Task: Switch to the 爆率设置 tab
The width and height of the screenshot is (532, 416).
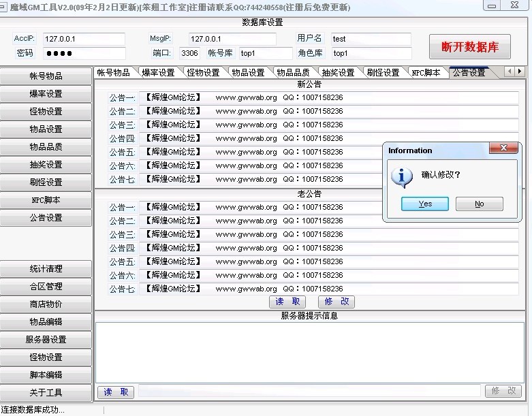Action: pyautogui.click(x=158, y=72)
